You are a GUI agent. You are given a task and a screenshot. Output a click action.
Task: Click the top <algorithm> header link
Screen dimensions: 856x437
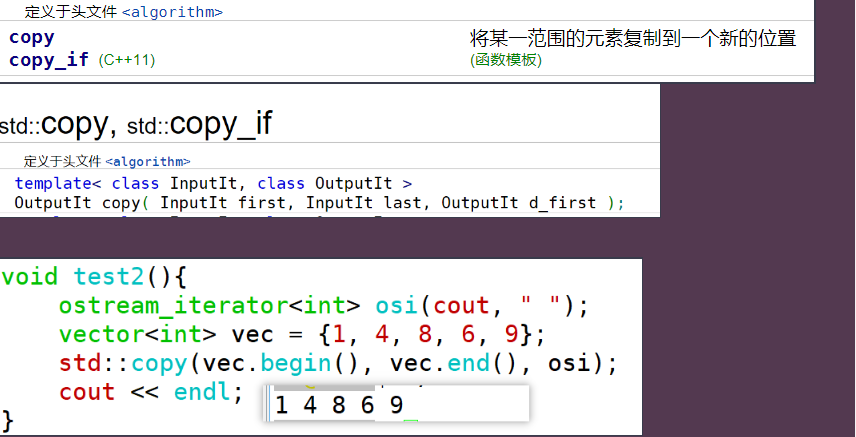172,12
